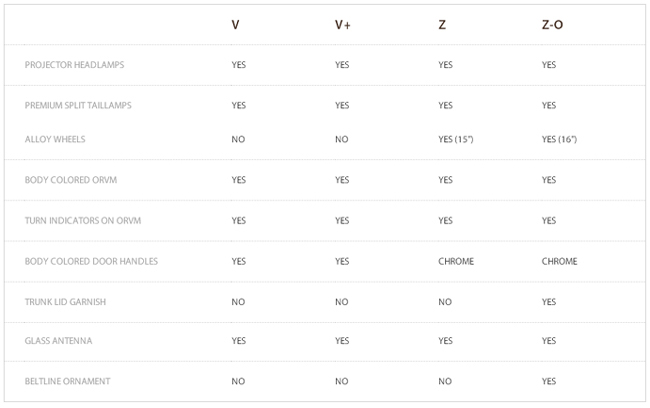The image size is (650, 408).
Task: Select the PREMIUM SPLIT TAILLAMPS label
Action: tap(78, 105)
